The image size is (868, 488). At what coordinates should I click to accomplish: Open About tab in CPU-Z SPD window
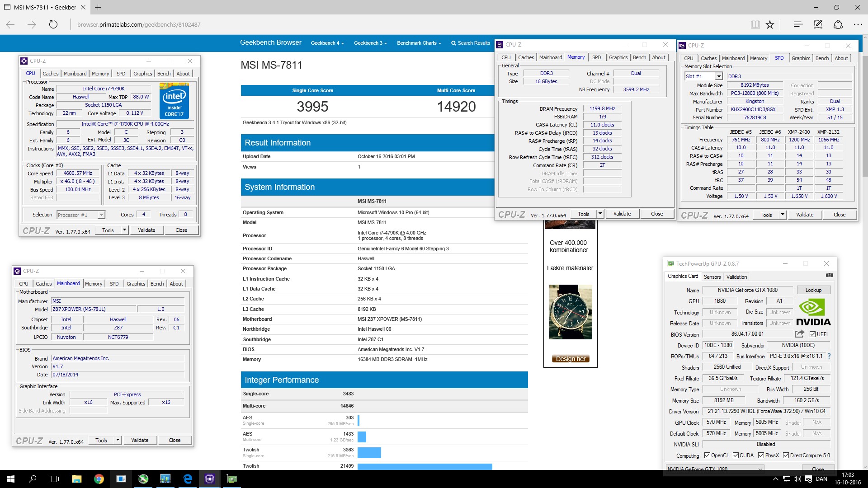pyautogui.click(x=841, y=58)
